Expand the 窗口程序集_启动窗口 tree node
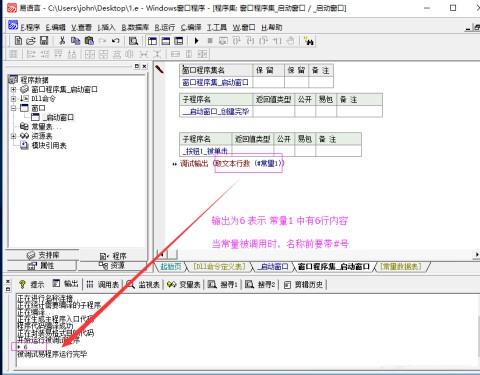Screen dimensions: 480x375 pyautogui.click(x=13, y=89)
